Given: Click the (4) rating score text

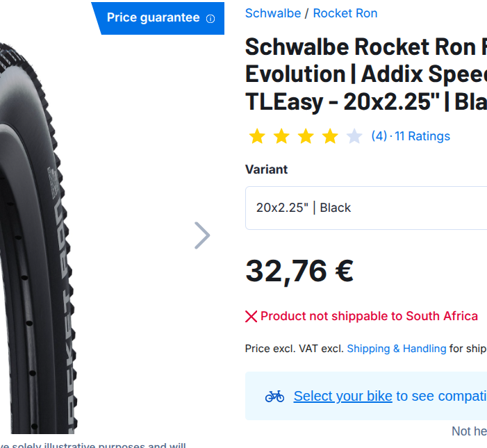Looking at the screenshot, I should (x=379, y=136).
